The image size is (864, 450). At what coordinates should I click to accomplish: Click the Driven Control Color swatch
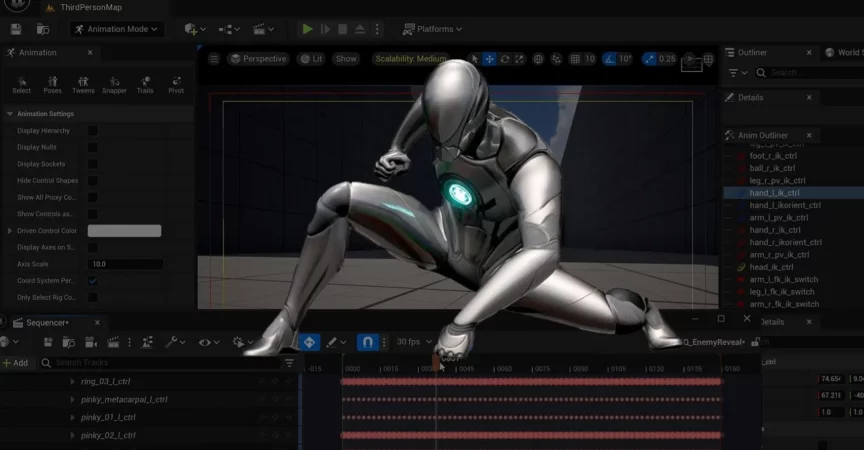(x=125, y=231)
